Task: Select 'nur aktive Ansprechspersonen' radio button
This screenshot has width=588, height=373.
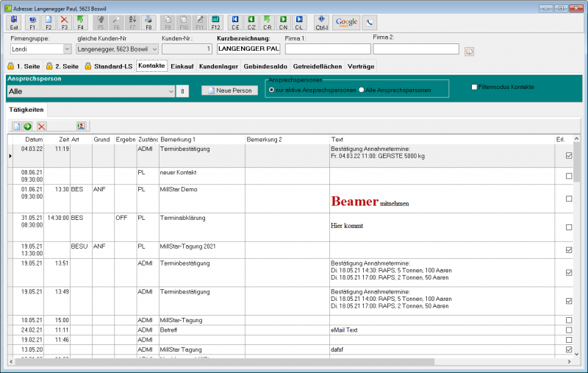Action: [x=271, y=90]
